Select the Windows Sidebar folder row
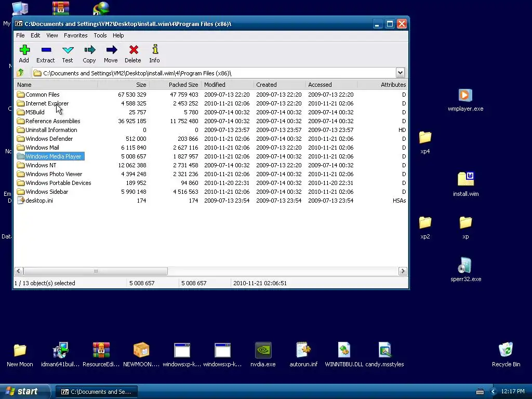 pos(211,192)
